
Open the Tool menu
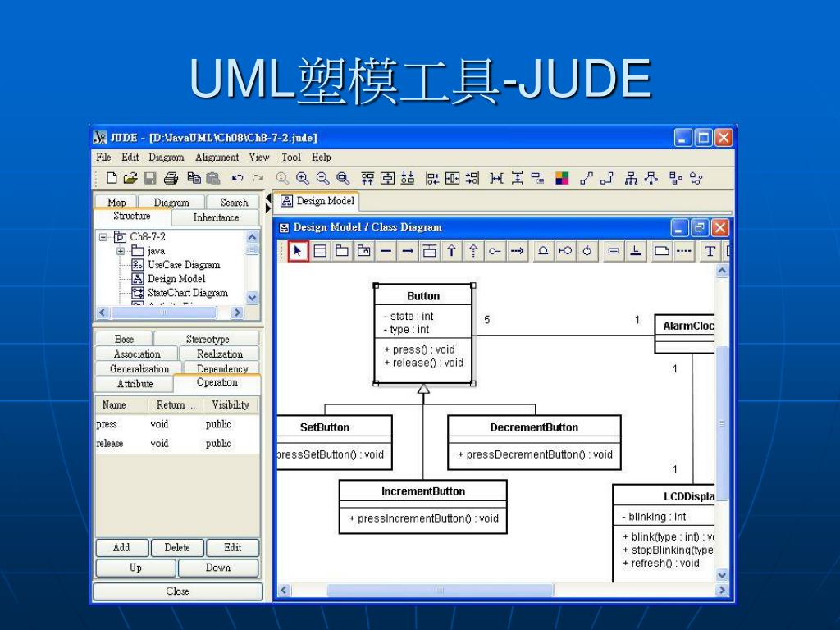[x=291, y=157]
